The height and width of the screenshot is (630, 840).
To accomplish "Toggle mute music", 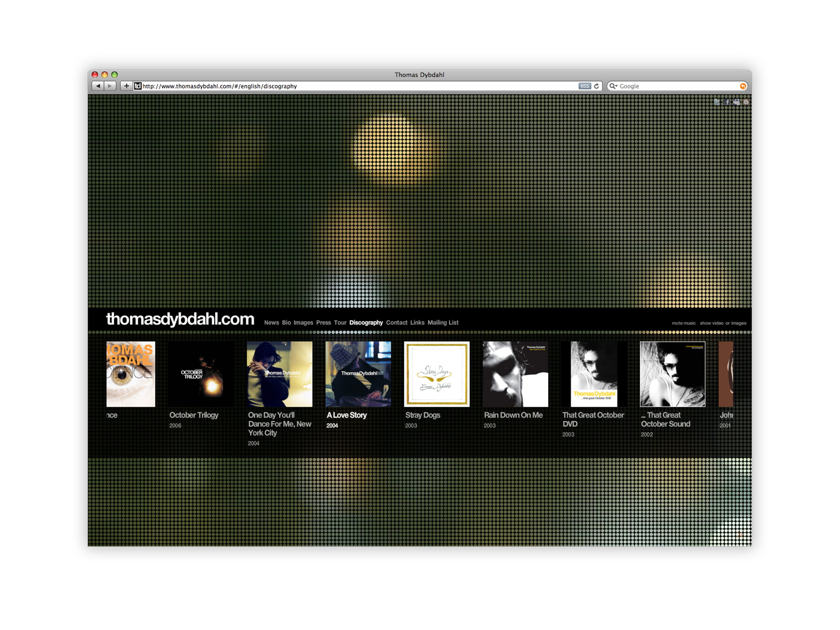I will (x=684, y=323).
